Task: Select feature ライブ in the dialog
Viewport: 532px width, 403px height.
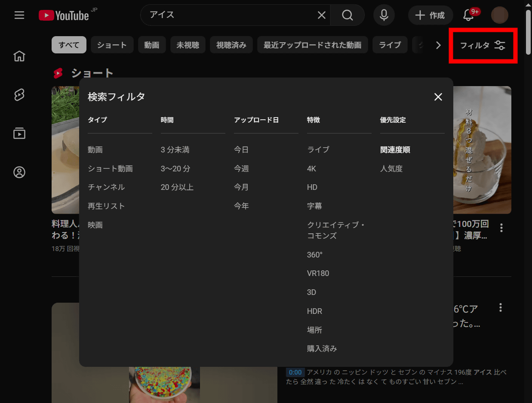Action: (318, 150)
